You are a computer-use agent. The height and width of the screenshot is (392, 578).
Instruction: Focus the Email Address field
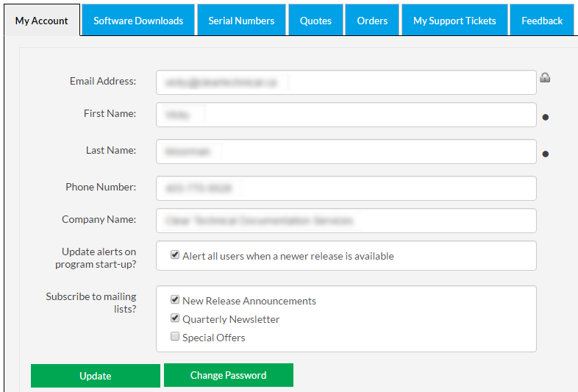[346, 82]
